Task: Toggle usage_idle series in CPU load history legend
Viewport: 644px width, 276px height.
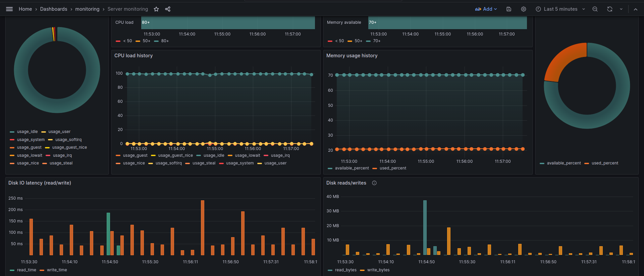Action: [214, 155]
